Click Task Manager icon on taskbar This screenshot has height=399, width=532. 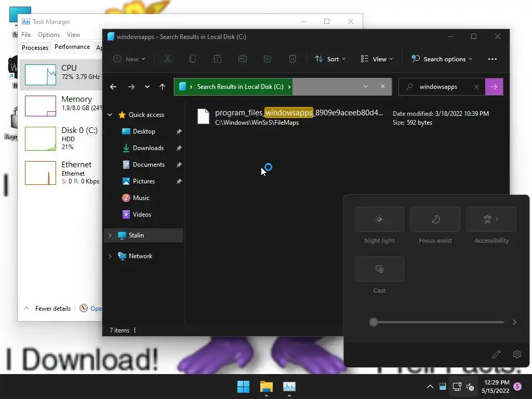pyautogui.click(x=289, y=387)
